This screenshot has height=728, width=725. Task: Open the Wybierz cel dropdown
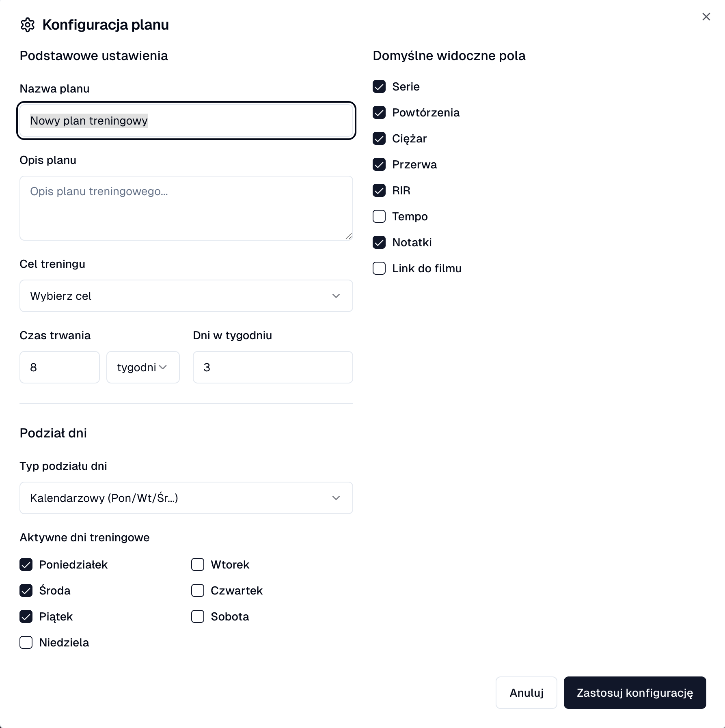[186, 296]
